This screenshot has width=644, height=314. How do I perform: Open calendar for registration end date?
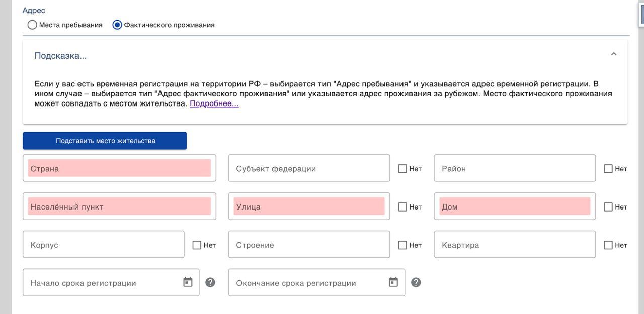coord(393,282)
